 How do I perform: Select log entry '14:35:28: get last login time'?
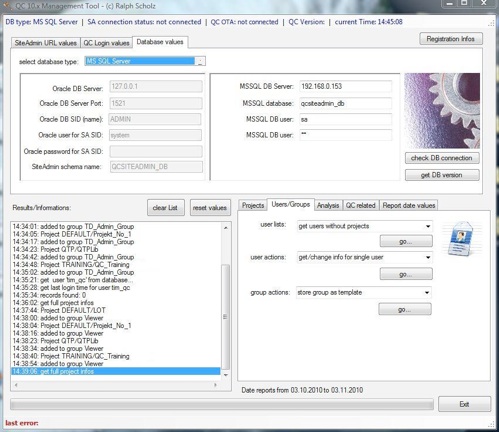116,288
